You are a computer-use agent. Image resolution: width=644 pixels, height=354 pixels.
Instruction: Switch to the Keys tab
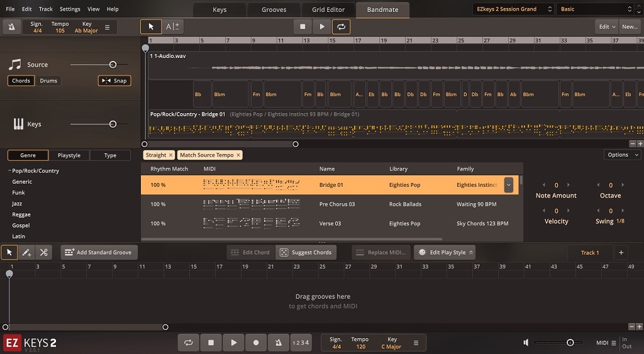point(219,10)
